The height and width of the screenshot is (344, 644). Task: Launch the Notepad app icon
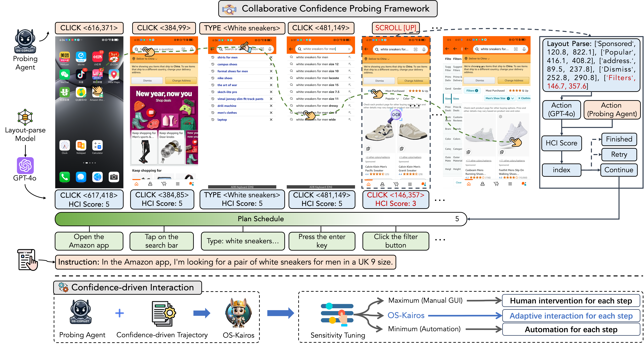[81, 145]
